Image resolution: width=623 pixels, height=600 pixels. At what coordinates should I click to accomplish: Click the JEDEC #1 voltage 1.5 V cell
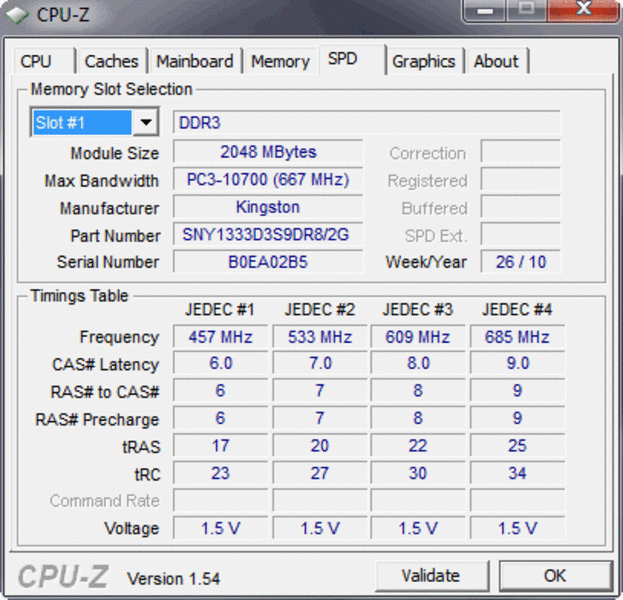221,528
